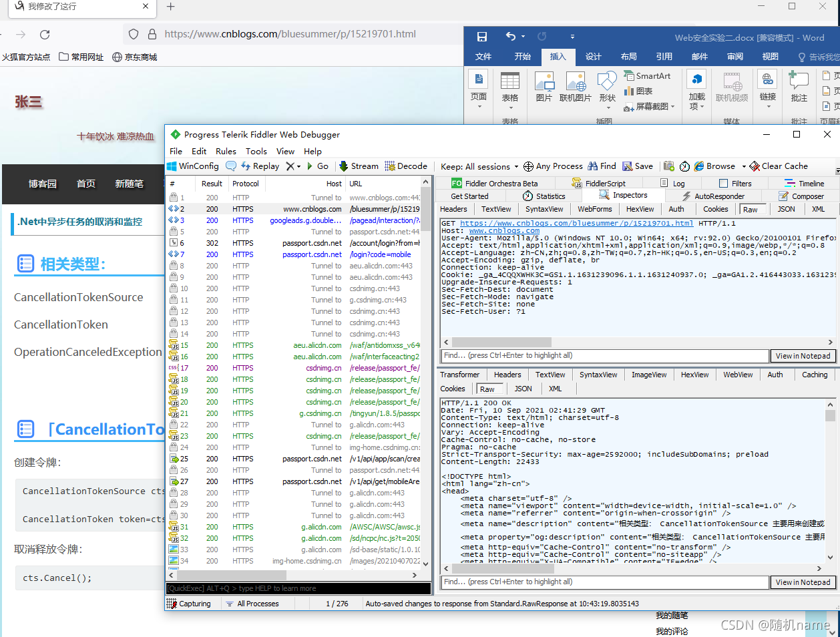Toggle Capturing in Fiddler status bar
840x637 pixels.
pos(189,604)
